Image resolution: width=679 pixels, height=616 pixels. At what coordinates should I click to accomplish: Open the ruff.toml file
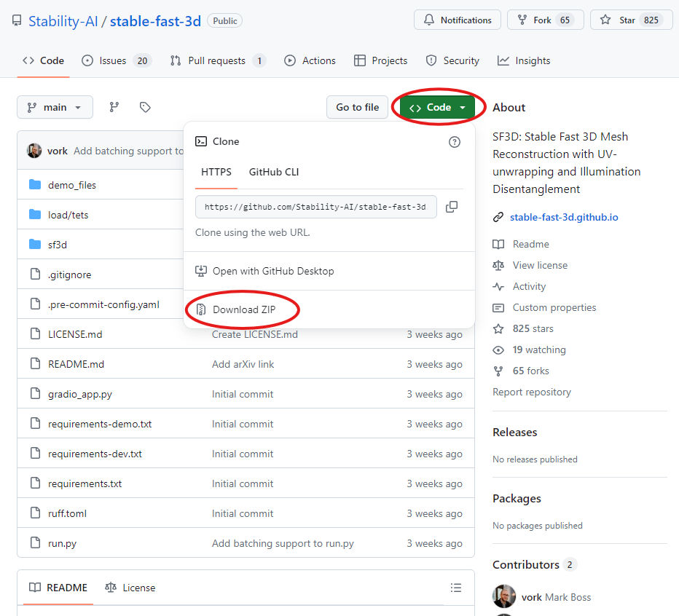(67, 513)
